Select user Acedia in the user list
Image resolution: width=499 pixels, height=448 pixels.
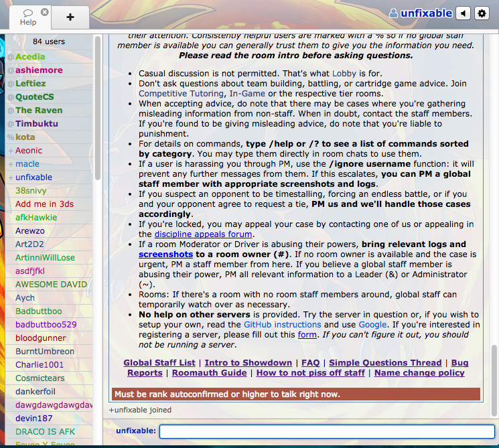(30, 57)
